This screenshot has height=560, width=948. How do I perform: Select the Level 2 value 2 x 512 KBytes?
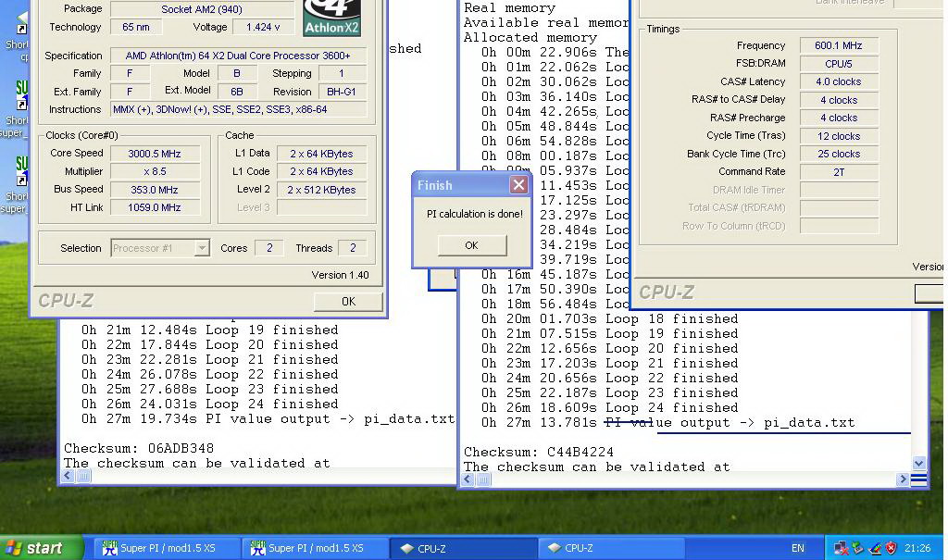(x=321, y=190)
